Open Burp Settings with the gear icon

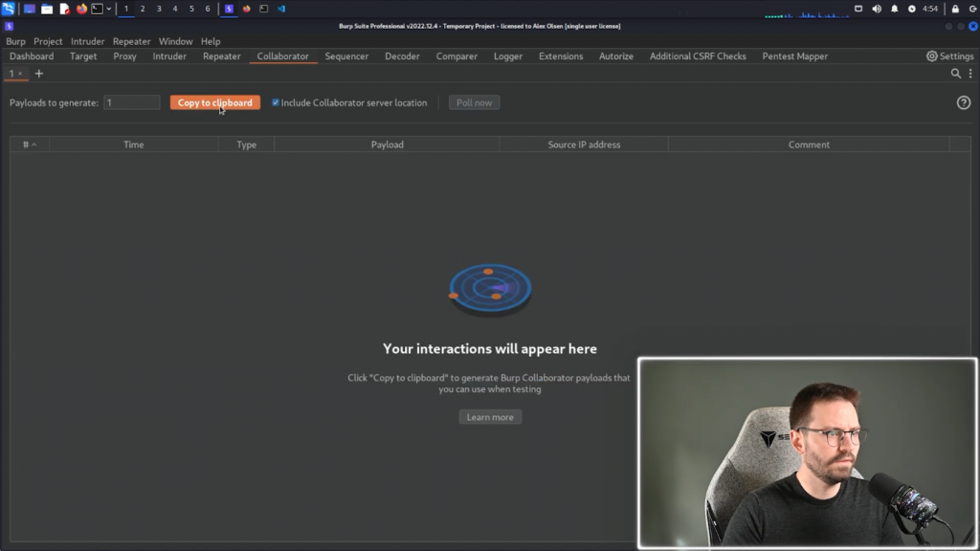click(949, 56)
